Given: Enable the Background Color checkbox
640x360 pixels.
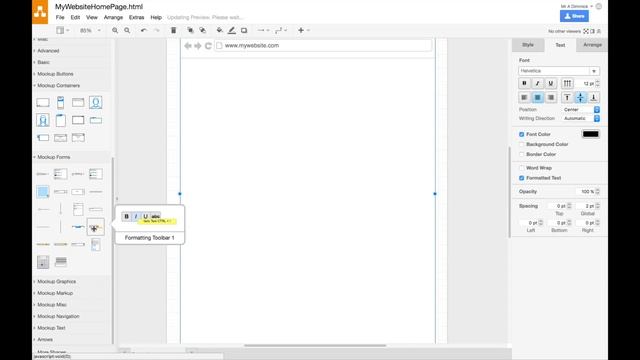Looking at the screenshot, I should [x=522, y=144].
